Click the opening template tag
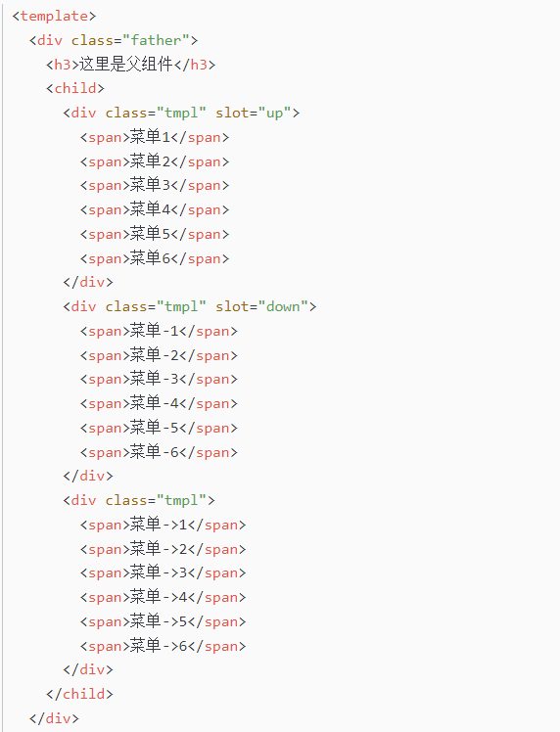560x732 pixels. pos(54,17)
